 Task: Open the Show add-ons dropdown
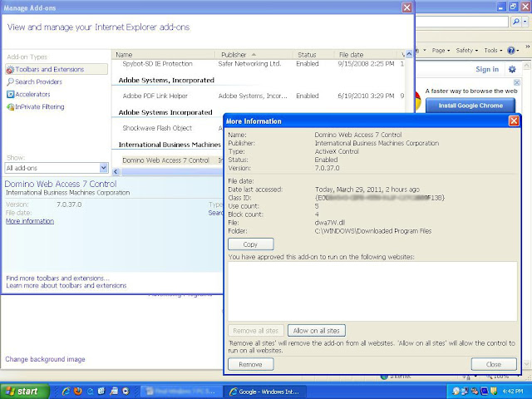click(x=104, y=168)
